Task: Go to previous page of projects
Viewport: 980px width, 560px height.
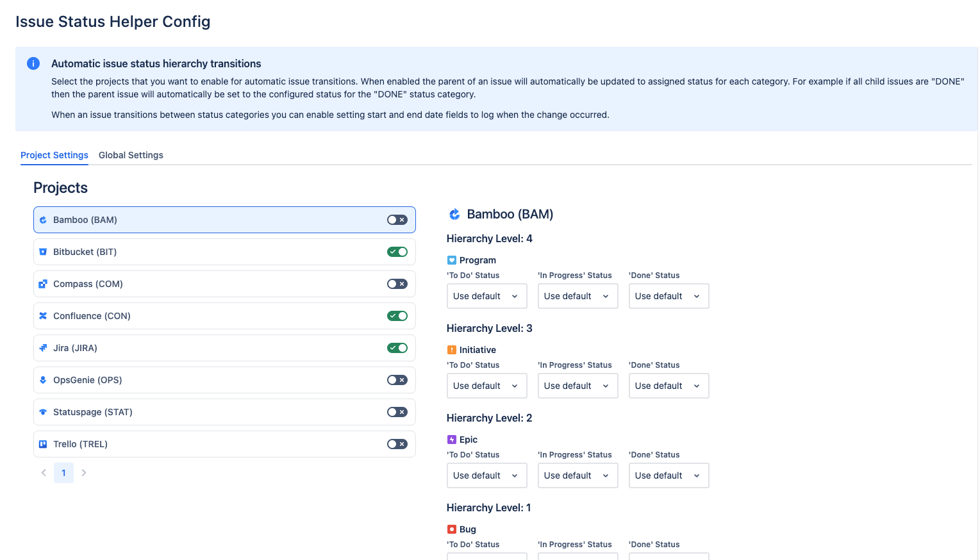Action: 44,473
